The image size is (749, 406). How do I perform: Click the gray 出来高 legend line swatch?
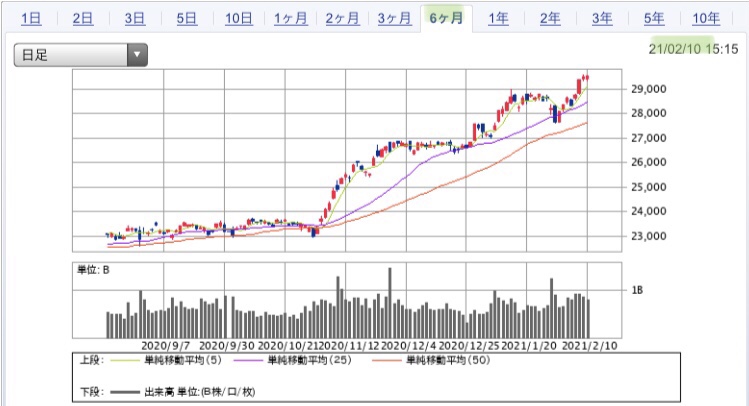click(x=126, y=393)
